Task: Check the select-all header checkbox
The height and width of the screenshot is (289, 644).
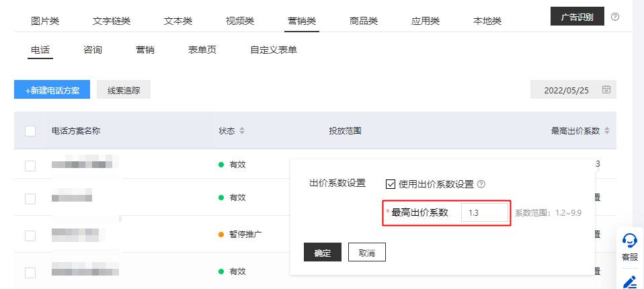Action: pyautogui.click(x=30, y=130)
